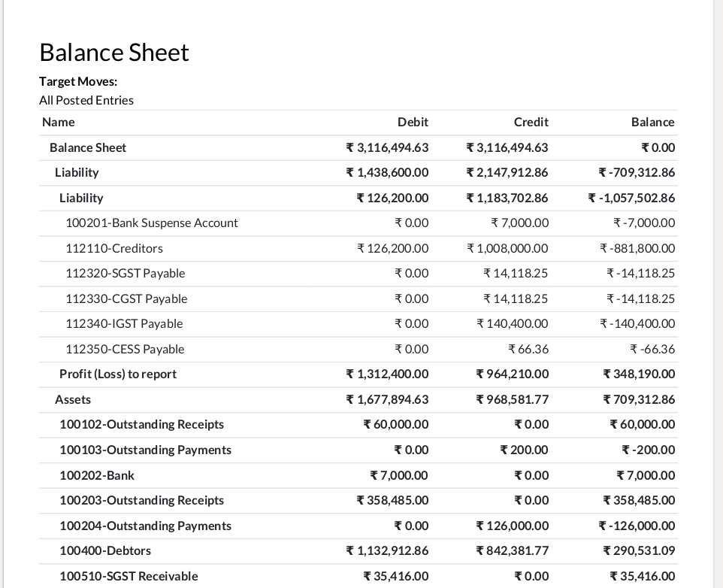Click the Balance Sheet report title
Screen dimensions: 723x588
114,53
